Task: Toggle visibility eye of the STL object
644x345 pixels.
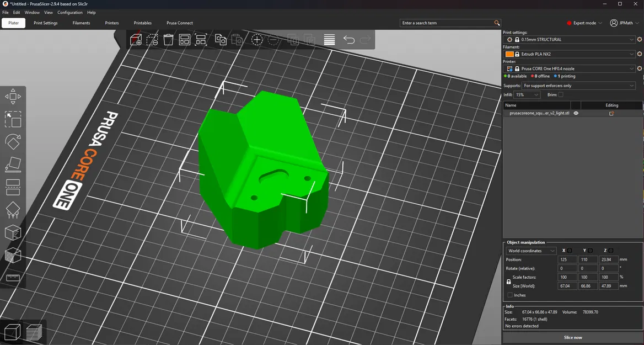Action: pyautogui.click(x=576, y=113)
